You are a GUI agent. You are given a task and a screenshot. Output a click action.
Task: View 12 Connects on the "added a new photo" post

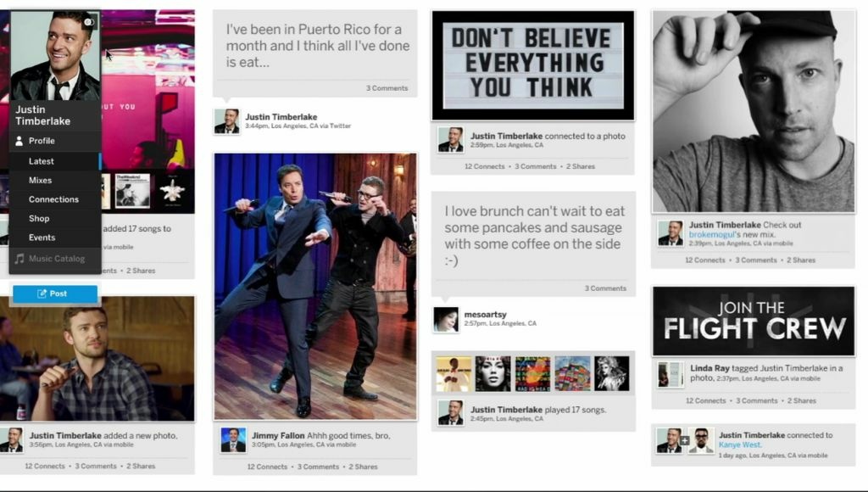[x=45, y=467]
